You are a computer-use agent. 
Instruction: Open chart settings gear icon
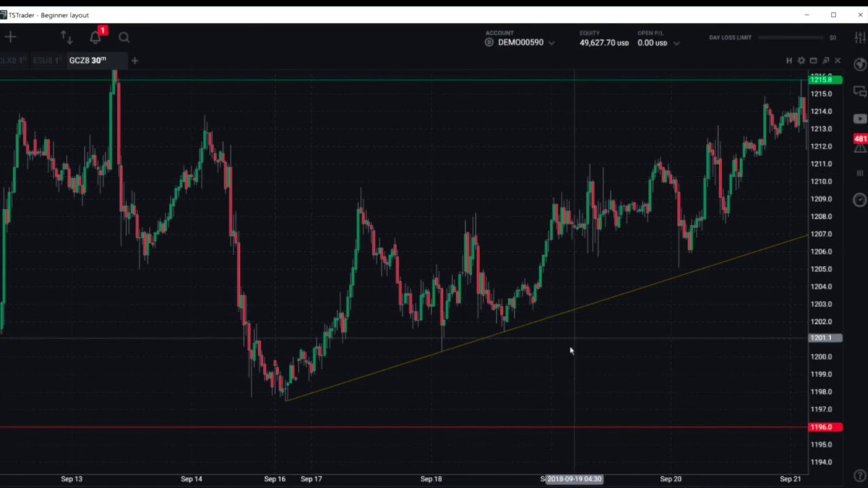[801, 61]
